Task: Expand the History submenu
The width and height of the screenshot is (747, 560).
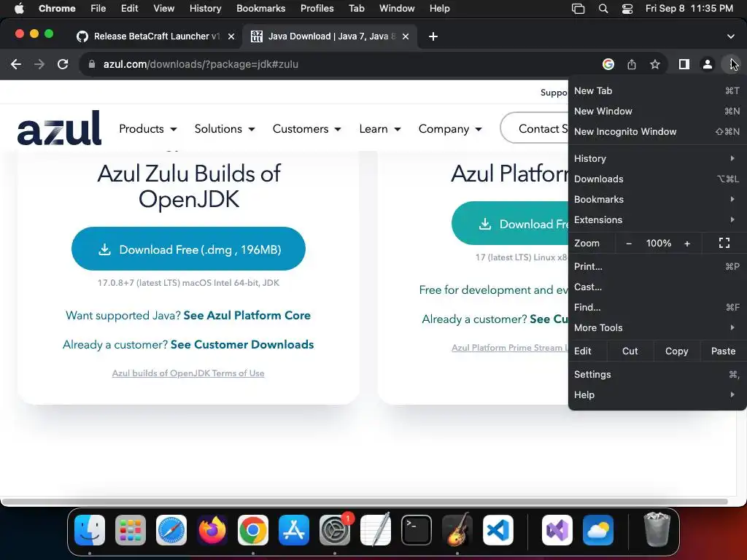Action: [x=657, y=158]
